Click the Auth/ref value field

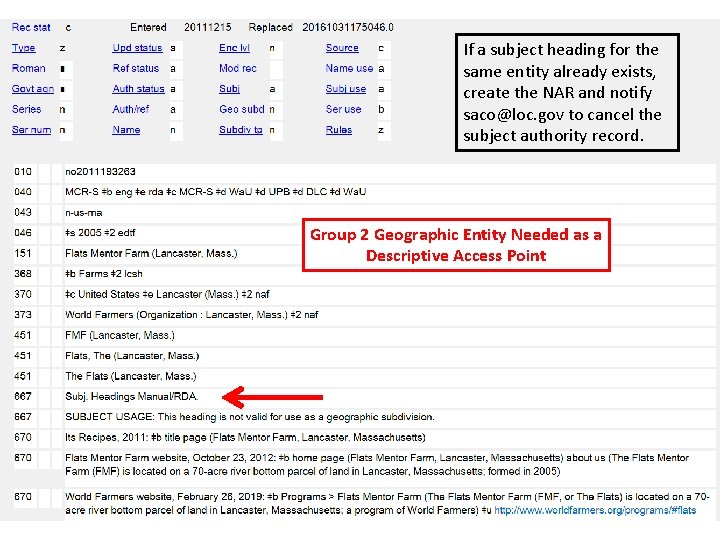[x=176, y=110]
